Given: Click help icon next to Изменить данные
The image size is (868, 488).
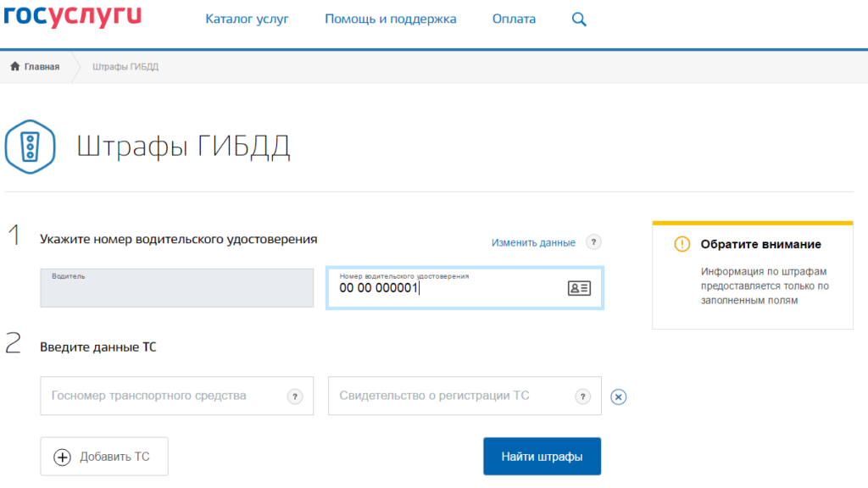Looking at the screenshot, I should click(x=594, y=242).
